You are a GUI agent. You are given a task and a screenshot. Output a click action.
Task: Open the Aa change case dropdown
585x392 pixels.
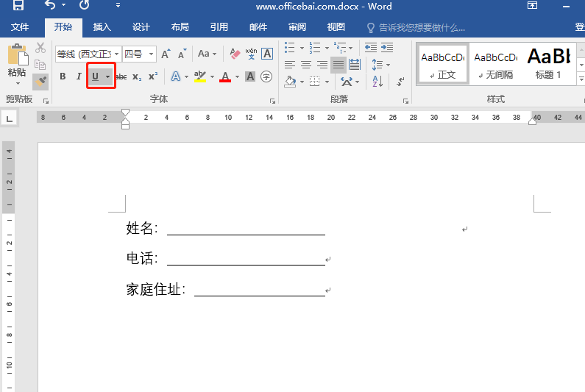tap(207, 54)
